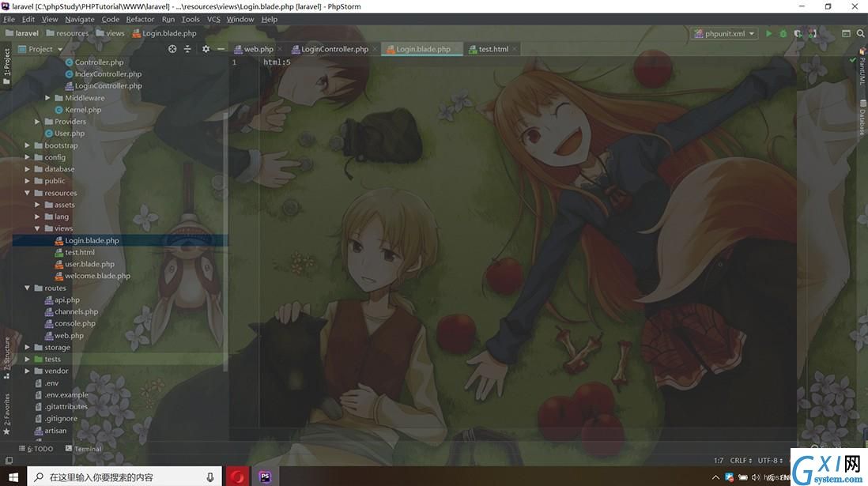868x486 pixels.
Task: Open the Terminal tool window
Action: click(x=84, y=449)
